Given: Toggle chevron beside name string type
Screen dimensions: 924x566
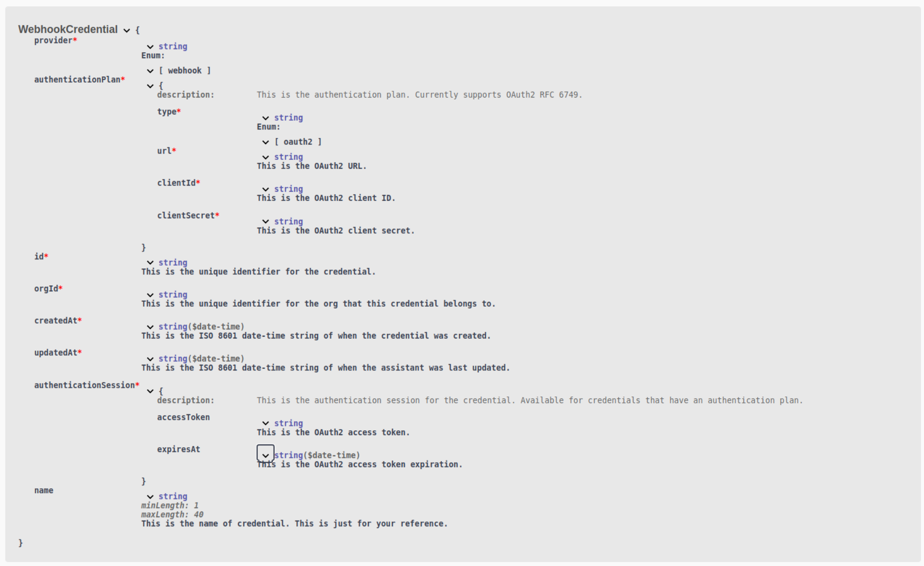Looking at the screenshot, I should click(150, 496).
